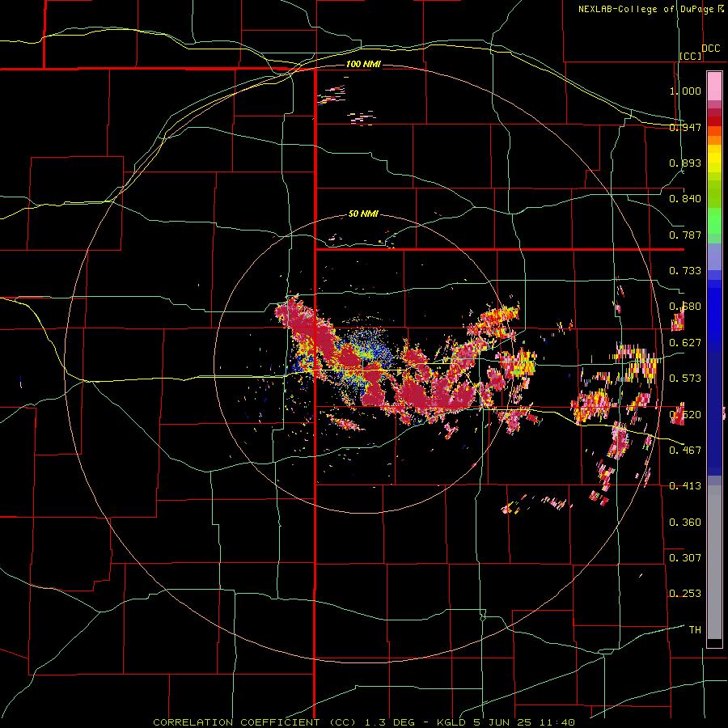Image resolution: width=728 pixels, height=728 pixels.
Task: Click the 0.733 scale value
Action: [x=685, y=271]
